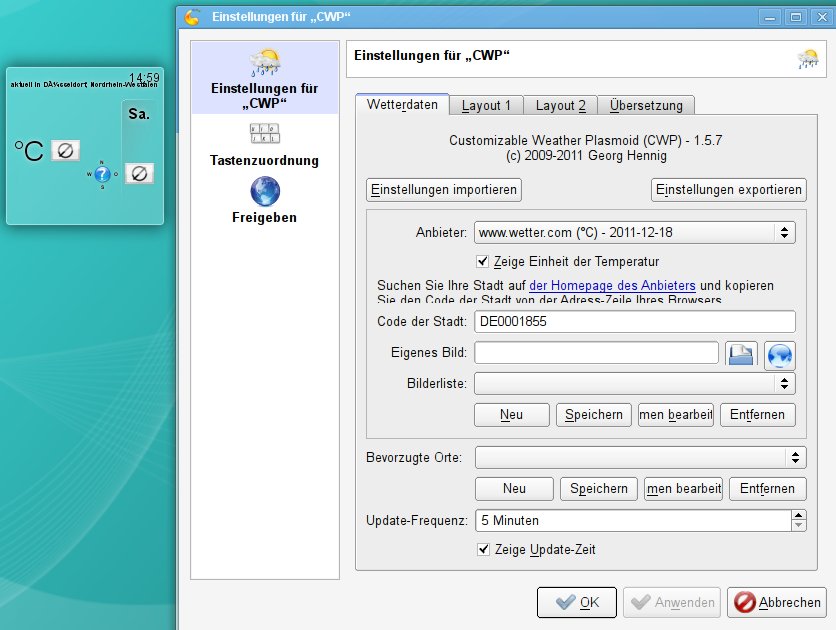Screen dimensions: 836x630
Task: Open the Tastenzuordnung keyboard page
Action: click(264, 145)
